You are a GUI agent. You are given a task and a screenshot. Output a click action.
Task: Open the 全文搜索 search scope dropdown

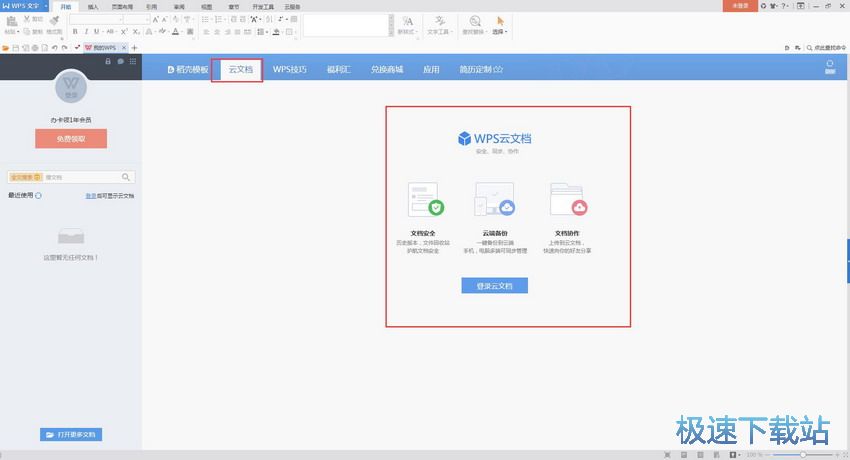click(x=25, y=177)
